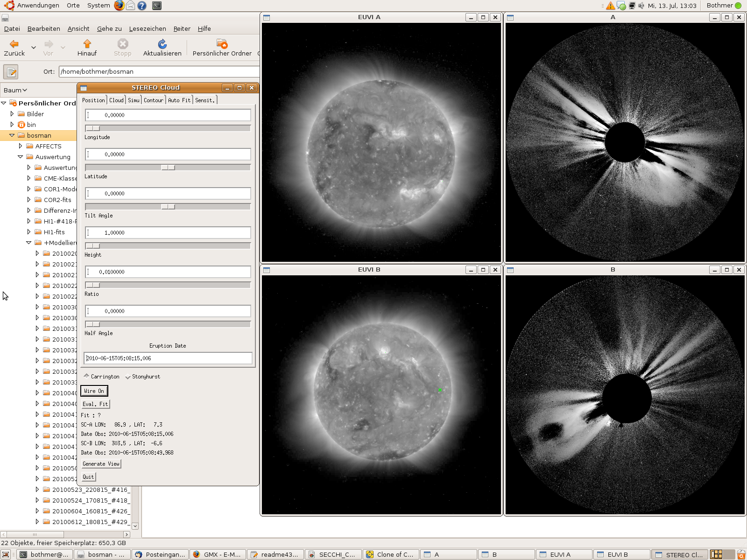Open the volume speaker tray icon

(x=641, y=6)
